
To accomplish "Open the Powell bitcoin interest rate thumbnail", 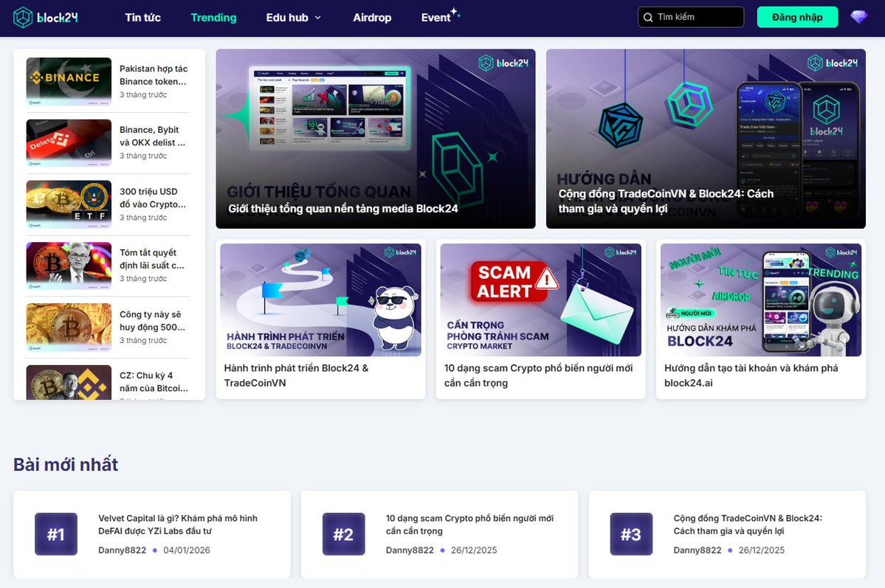I will (69, 266).
